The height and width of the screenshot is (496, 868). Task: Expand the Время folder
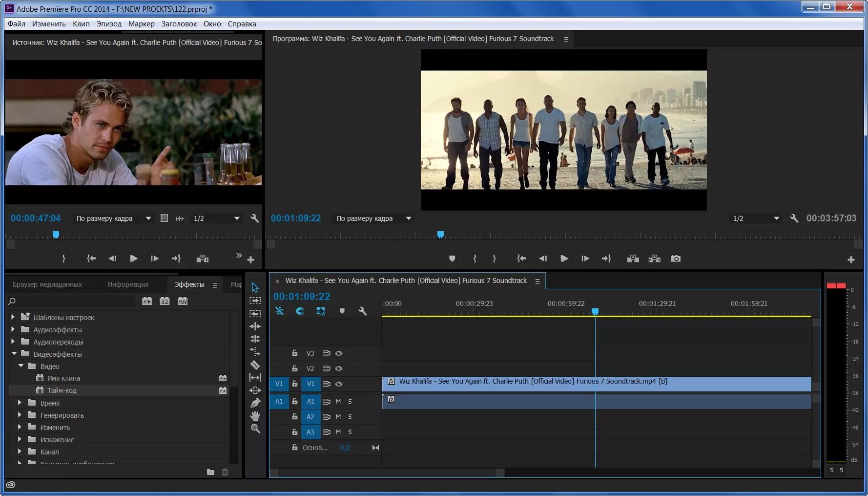20,403
